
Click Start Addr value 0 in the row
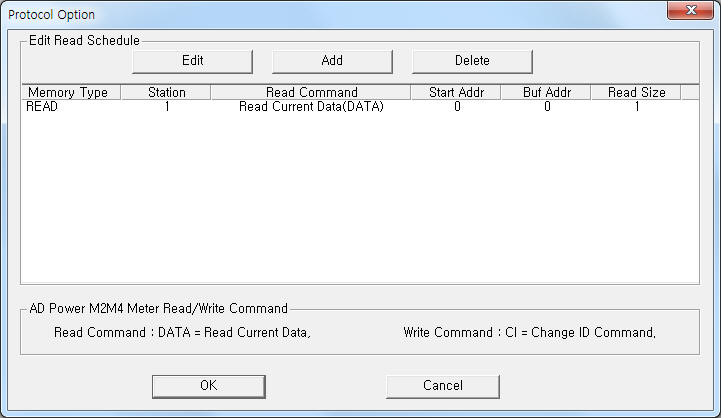[457, 107]
